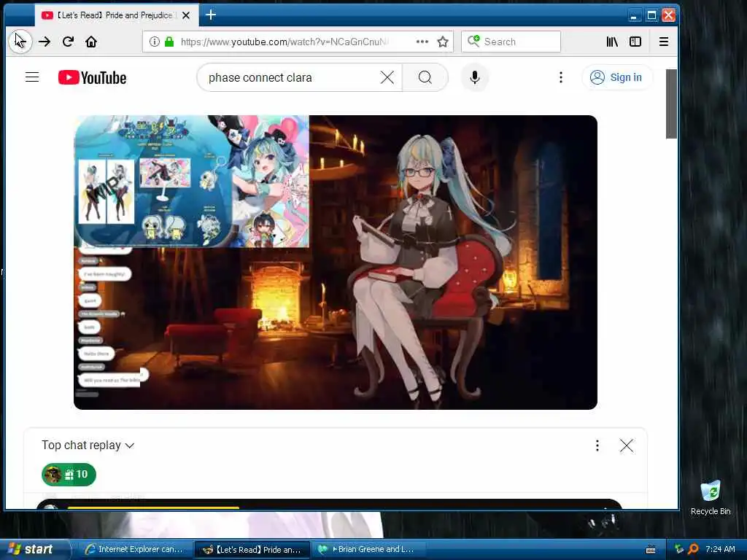Click the browser Search box
The image size is (747, 560).
(511, 42)
